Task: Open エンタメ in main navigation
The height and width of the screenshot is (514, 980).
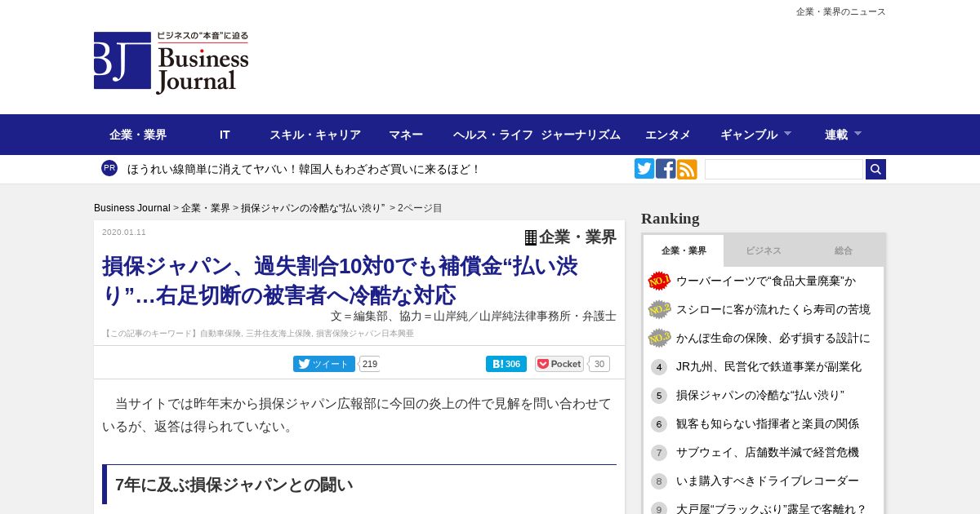Action: 668,135
